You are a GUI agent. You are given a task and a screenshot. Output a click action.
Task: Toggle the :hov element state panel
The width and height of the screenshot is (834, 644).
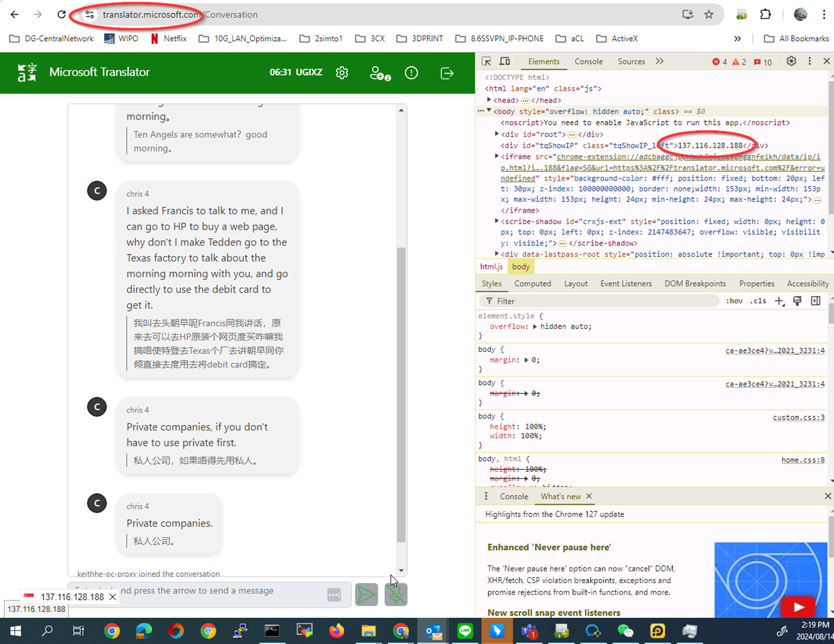click(x=734, y=301)
